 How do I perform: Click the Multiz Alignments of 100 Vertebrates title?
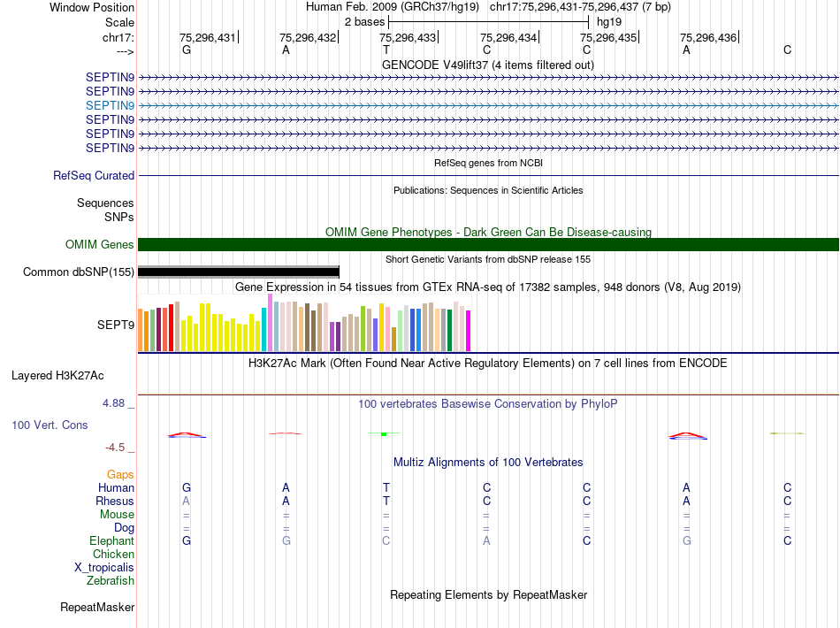(488, 462)
